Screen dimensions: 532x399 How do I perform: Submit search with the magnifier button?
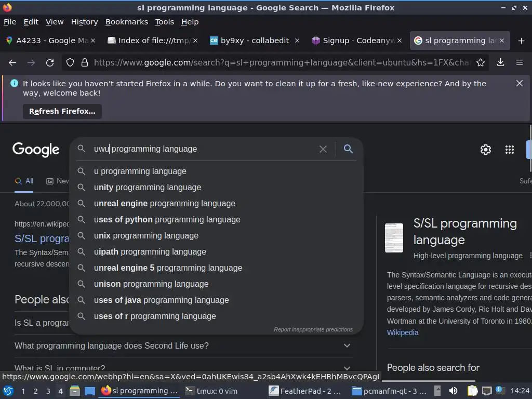pos(348,149)
